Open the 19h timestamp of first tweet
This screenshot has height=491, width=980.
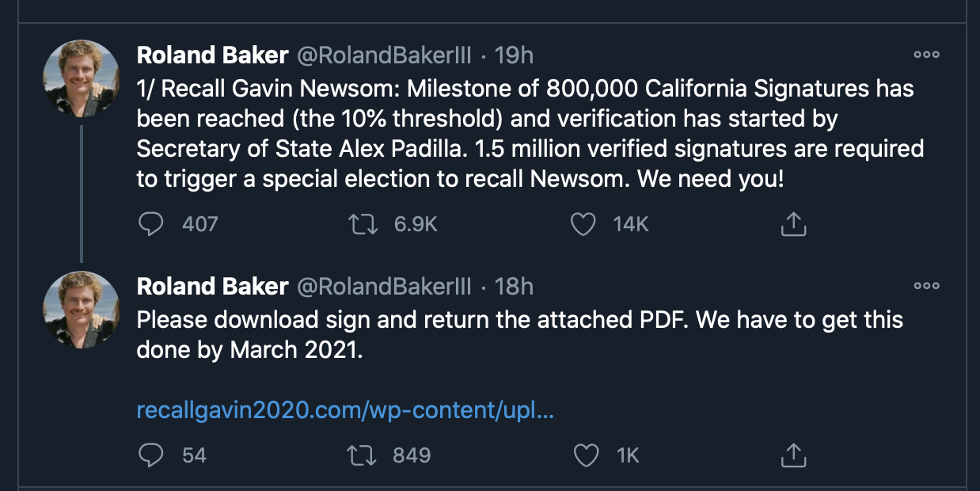pyautogui.click(x=514, y=55)
